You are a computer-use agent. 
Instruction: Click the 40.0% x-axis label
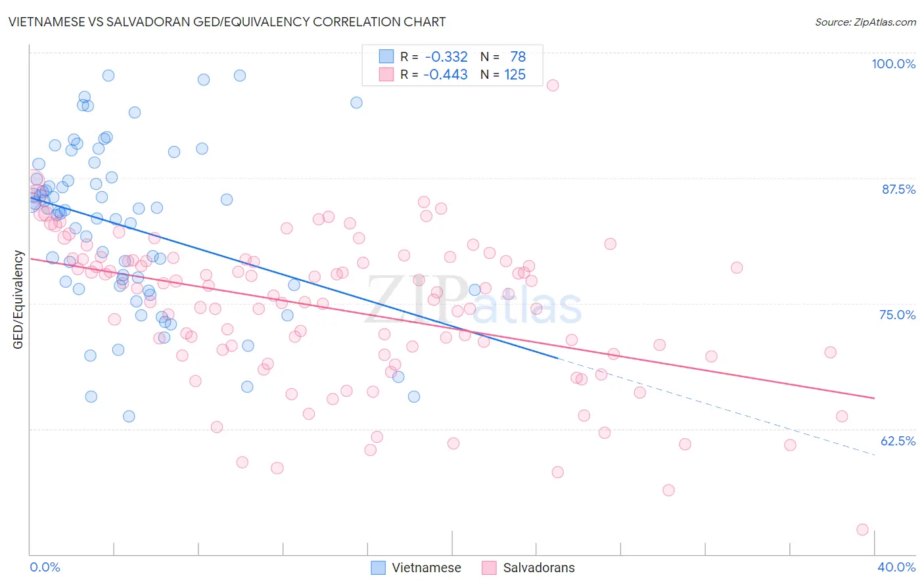896,567
